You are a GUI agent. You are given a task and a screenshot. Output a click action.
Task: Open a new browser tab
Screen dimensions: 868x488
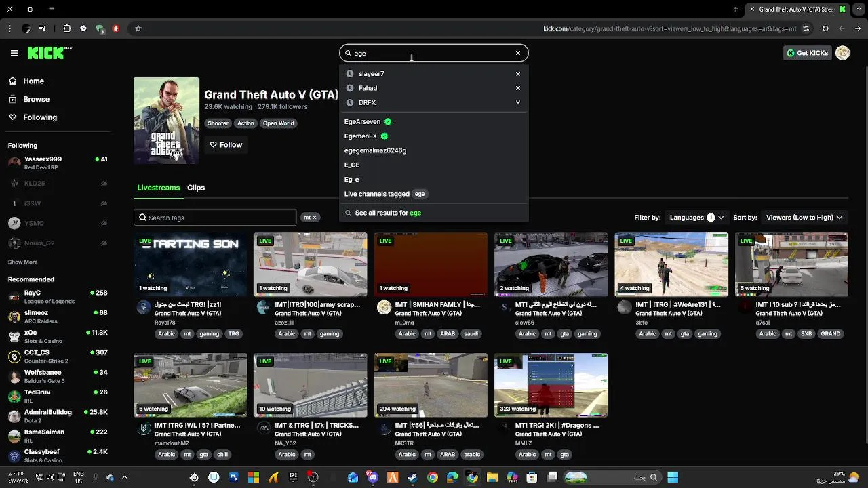[x=736, y=9]
